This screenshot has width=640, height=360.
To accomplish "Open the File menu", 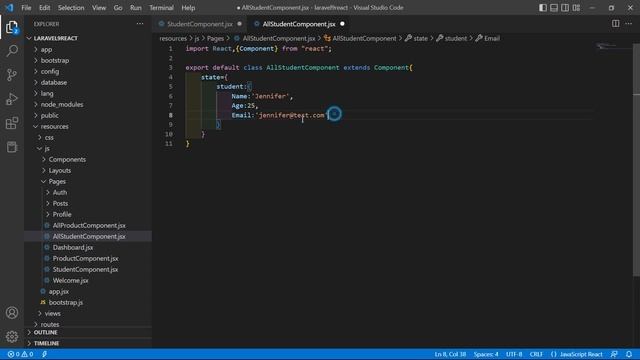I will pos(26,8).
